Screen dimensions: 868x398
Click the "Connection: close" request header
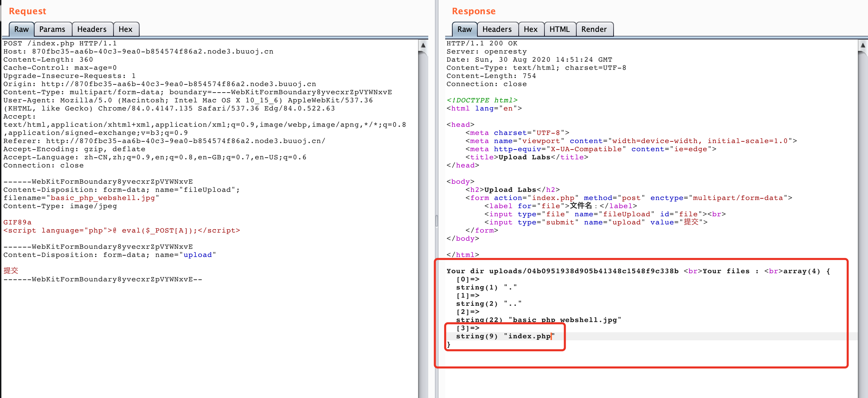[43, 165]
